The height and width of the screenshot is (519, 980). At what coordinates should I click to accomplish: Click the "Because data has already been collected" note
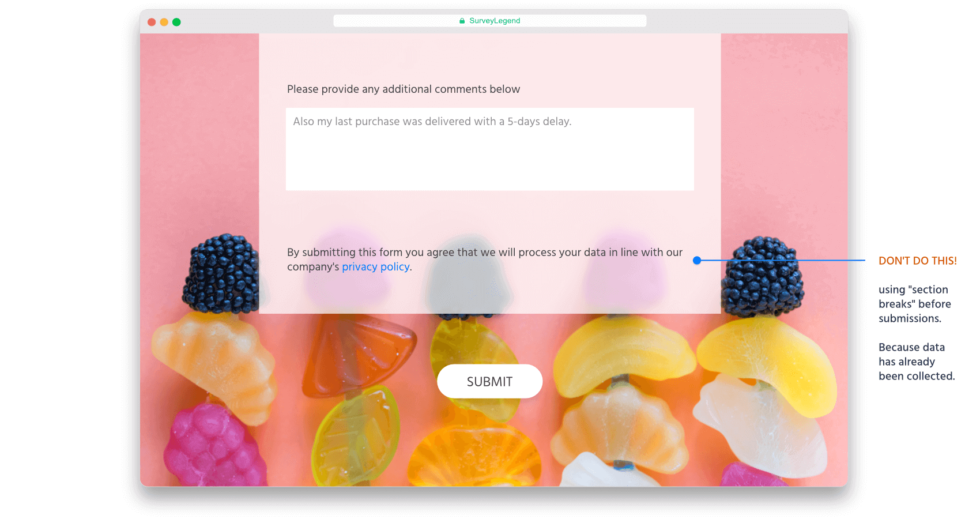pos(917,362)
